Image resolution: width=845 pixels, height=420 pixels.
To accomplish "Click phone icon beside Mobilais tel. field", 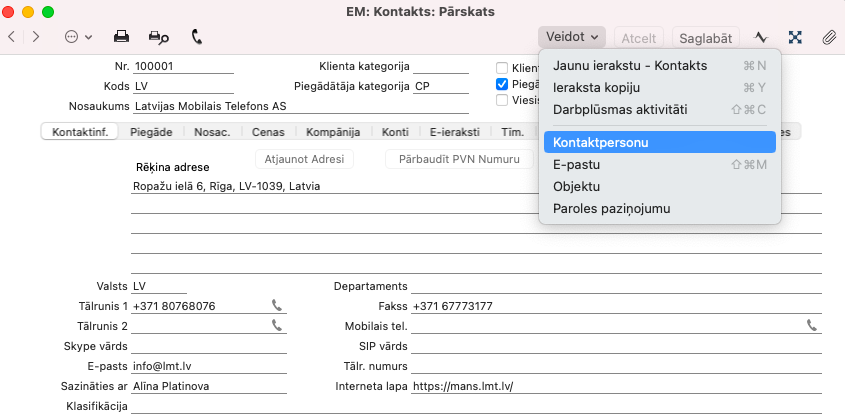I will 811,325.
